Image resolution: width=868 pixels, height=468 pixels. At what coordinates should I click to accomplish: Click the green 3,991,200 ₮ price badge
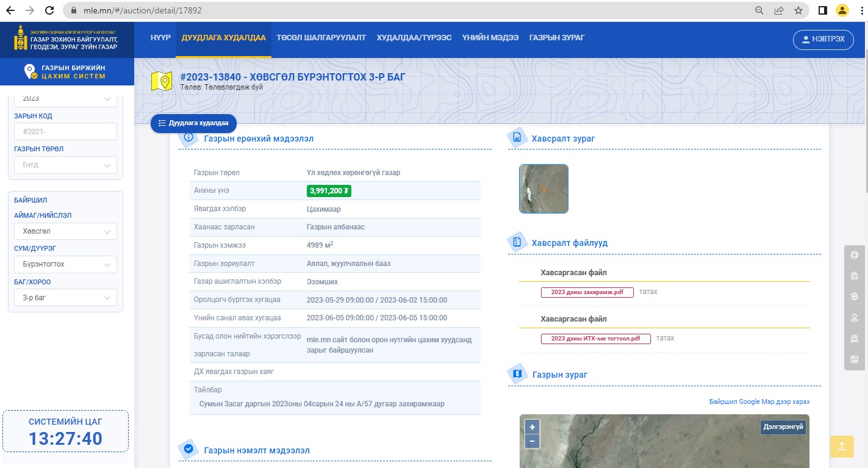click(329, 191)
